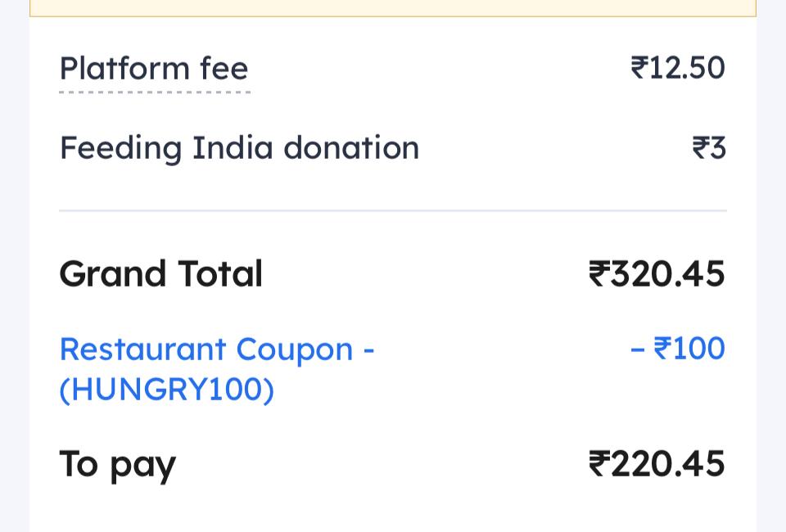Click the rupee symbol in To pay amount
The width and height of the screenshot is (786, 532).
click(599, 464)
